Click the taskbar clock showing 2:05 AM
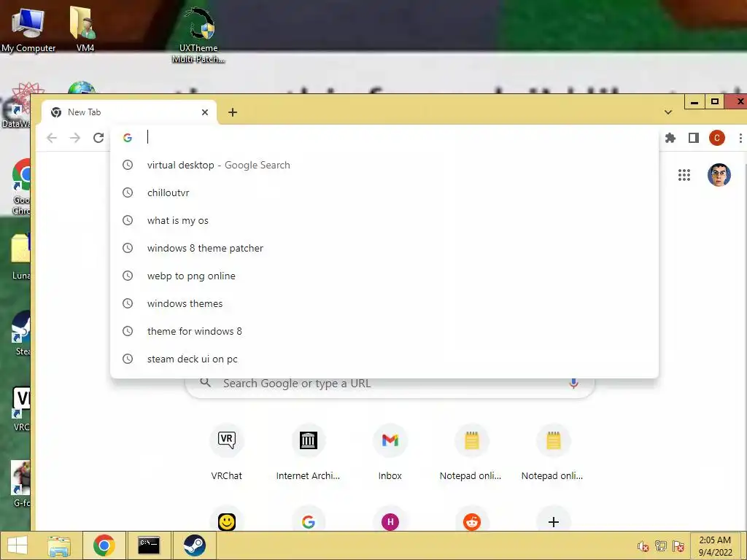The width and height of the screenshot is (747, 560). (715, 546)
